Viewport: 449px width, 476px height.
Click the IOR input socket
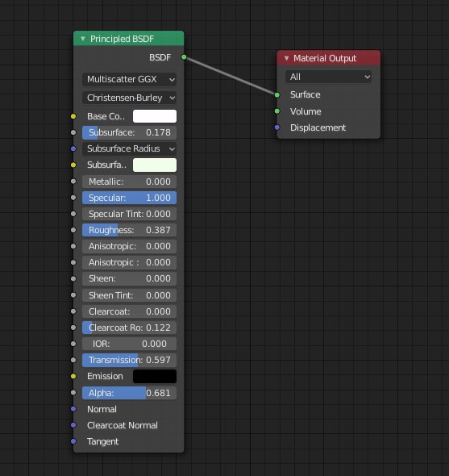pos(73,344)
